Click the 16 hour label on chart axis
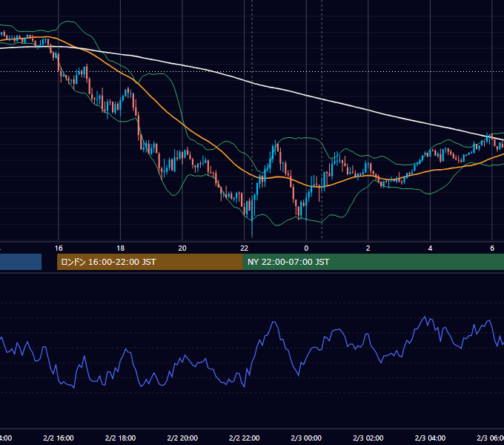504x445 pixels. coord(59,248)
